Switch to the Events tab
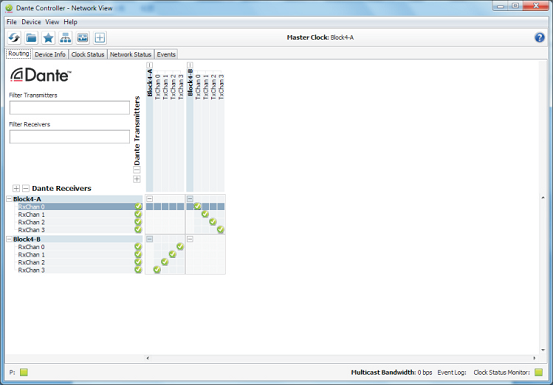 pos(166,54)
